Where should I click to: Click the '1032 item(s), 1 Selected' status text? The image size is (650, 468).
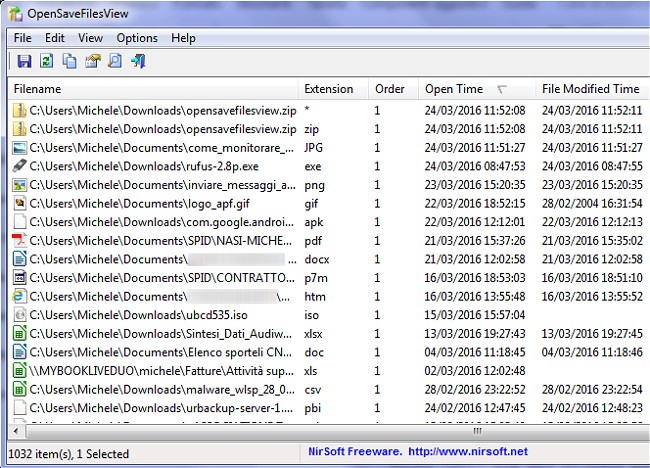tap(69, 454)
